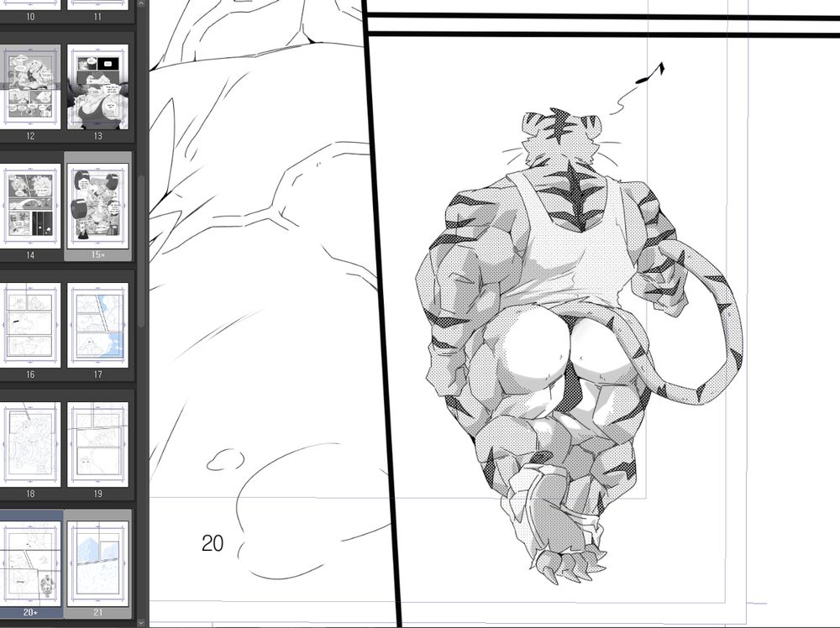Select page 20 thumbnail

[x=30, y=564]
